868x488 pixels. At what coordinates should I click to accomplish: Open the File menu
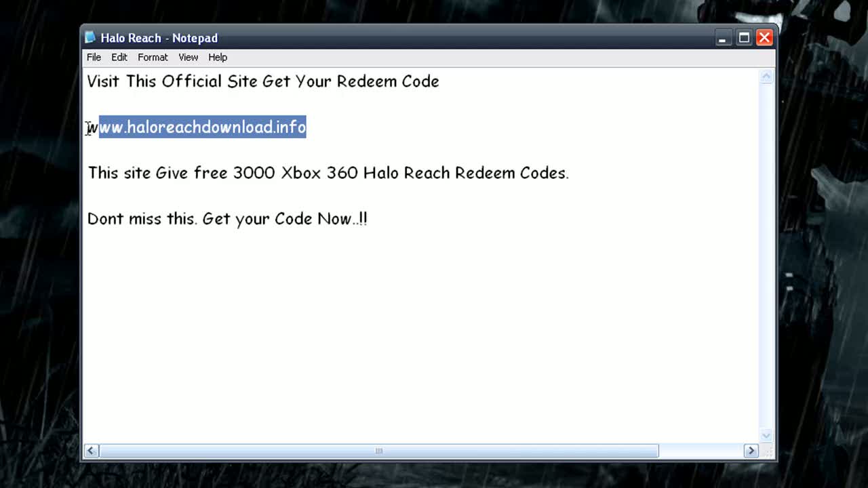coord(94,57)
